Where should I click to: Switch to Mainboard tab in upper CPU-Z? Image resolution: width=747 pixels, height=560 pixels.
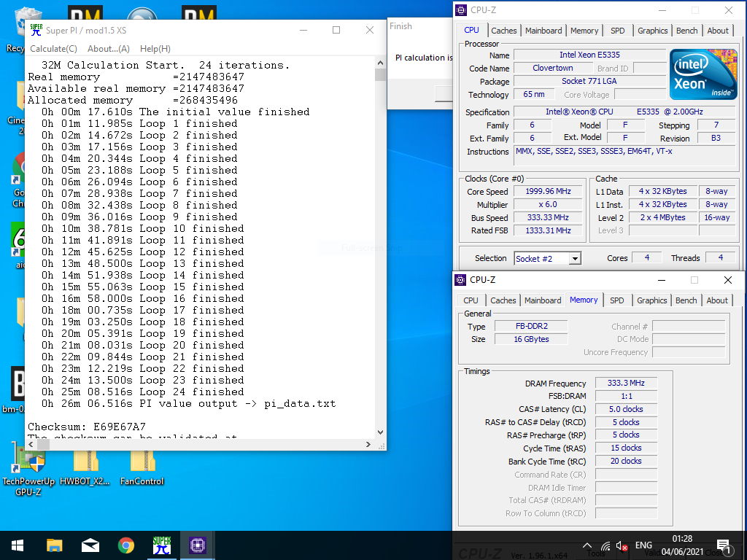point(543,31)
